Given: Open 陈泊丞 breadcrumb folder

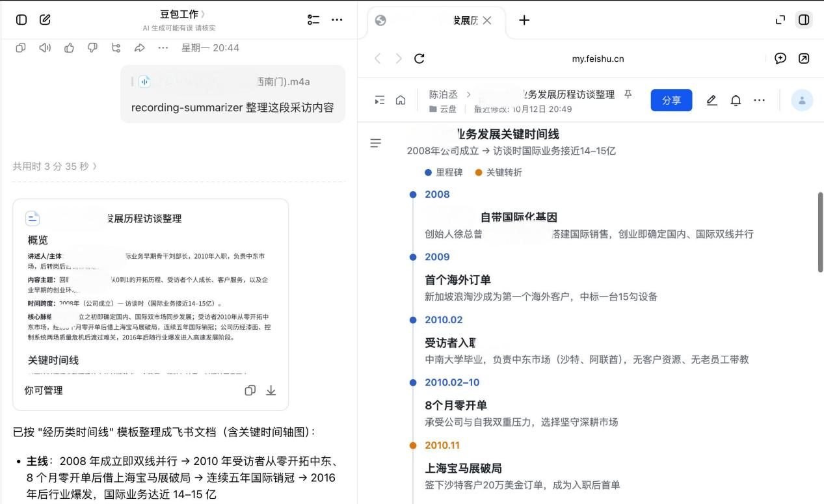Looking at the screenshot, I should (x=443, y=94).
